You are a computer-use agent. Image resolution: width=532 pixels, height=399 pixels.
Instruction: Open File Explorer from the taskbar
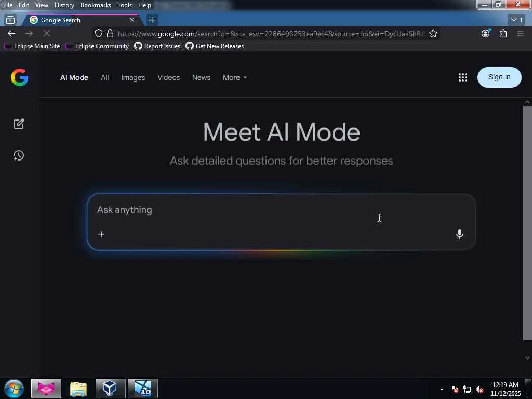tap(78, 389)
